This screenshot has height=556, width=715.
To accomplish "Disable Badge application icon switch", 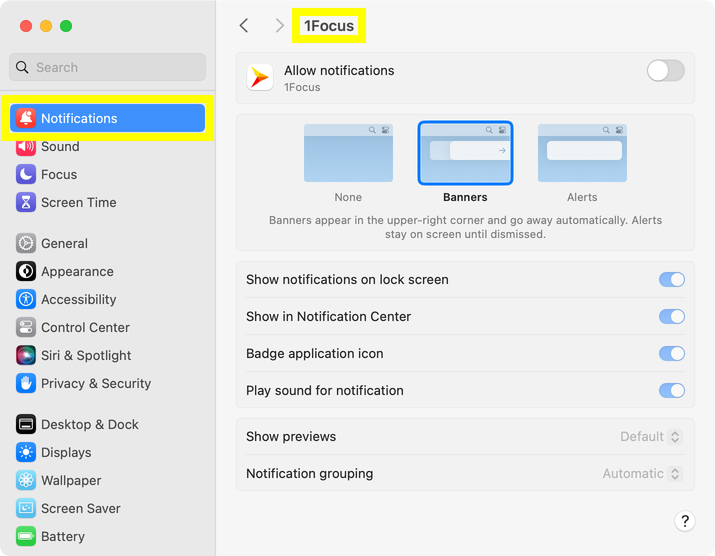I will (x=672, y=353).
